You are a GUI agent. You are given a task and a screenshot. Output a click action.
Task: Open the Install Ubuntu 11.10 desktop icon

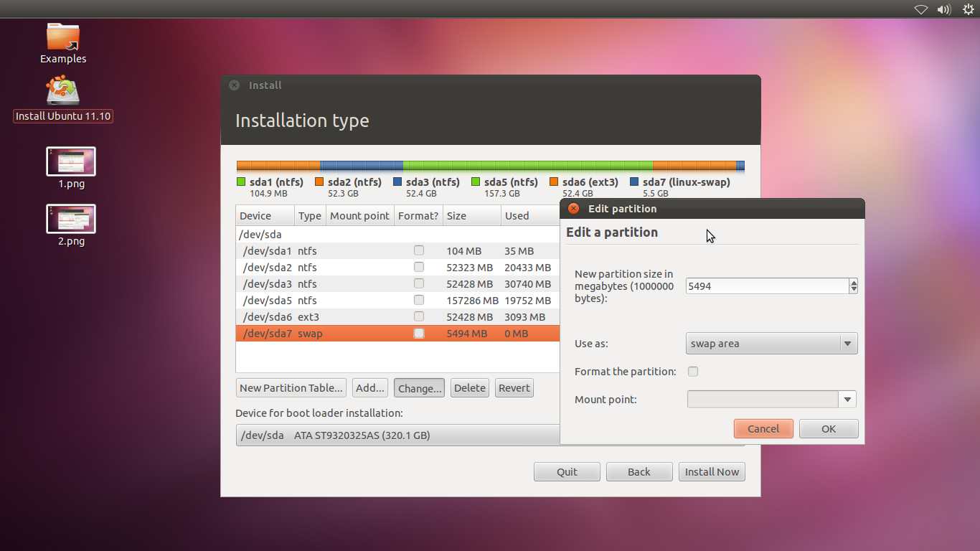coord(62,90)
